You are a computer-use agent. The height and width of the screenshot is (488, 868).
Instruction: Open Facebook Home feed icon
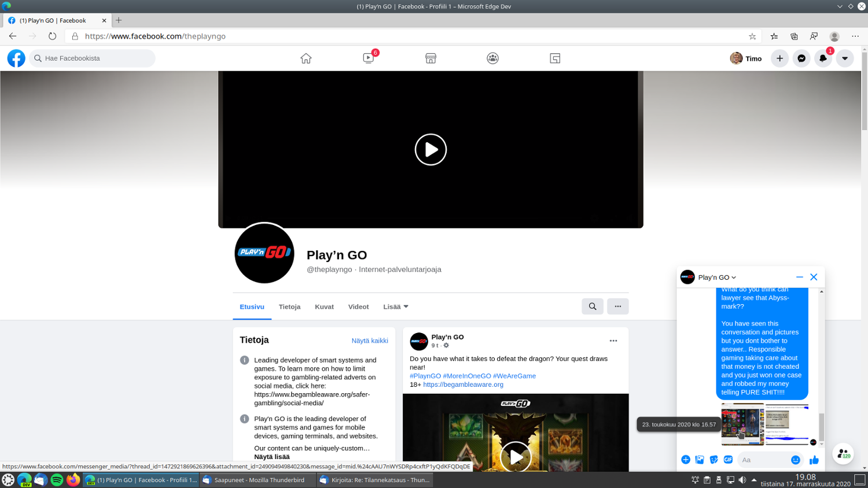(306, 58)
